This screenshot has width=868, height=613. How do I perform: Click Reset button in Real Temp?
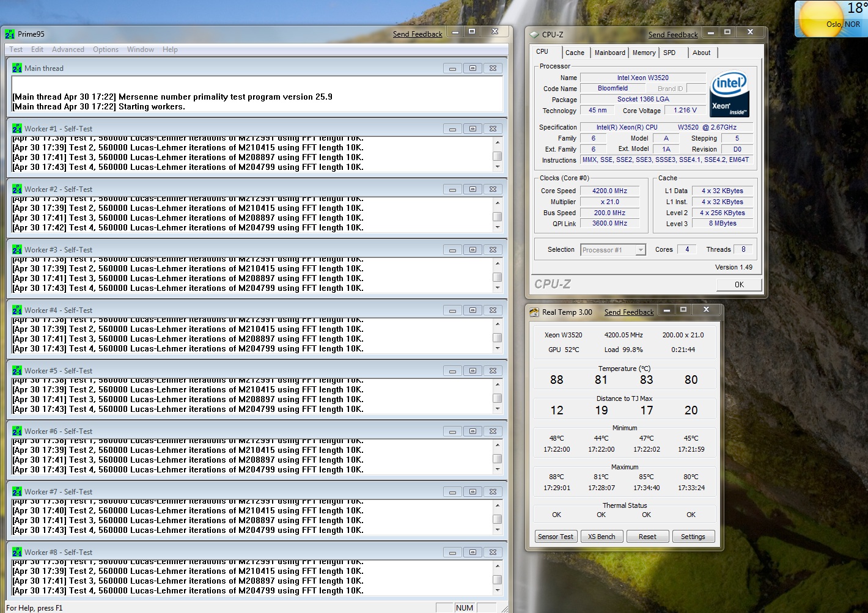pyautogui.click(x=647, y=537)
